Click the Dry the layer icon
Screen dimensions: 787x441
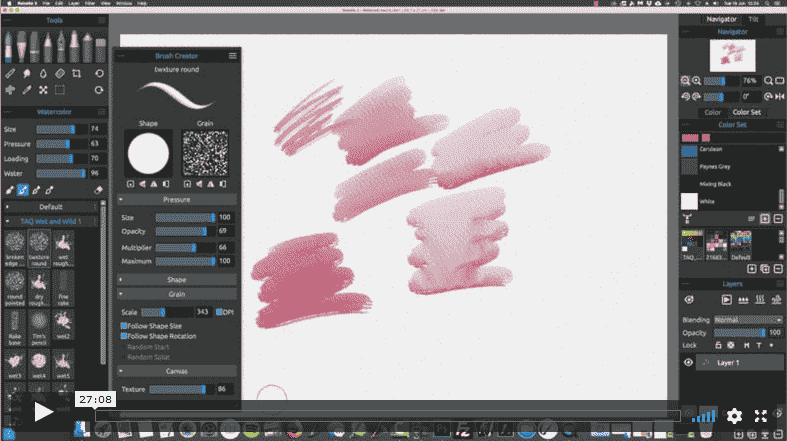click(x=760, y=300)
